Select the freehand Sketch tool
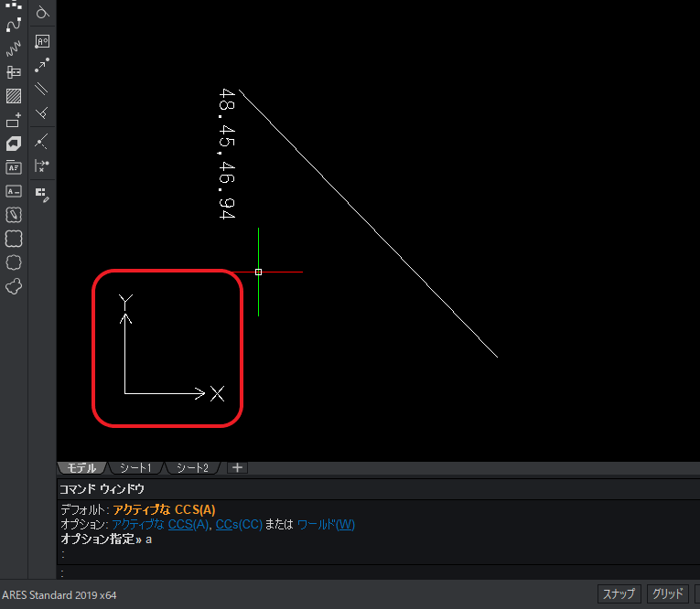 pyautogui.click(x=14, y=48)
